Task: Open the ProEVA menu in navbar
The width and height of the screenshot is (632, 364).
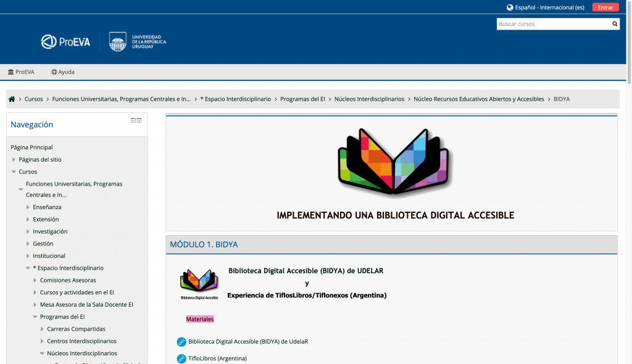Action: 21,72
